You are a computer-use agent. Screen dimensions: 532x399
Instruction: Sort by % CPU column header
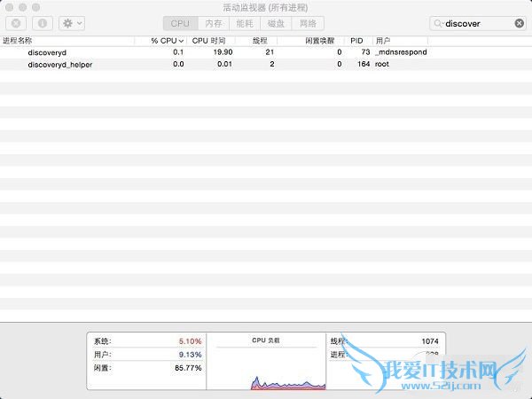[x=160, y=41]
